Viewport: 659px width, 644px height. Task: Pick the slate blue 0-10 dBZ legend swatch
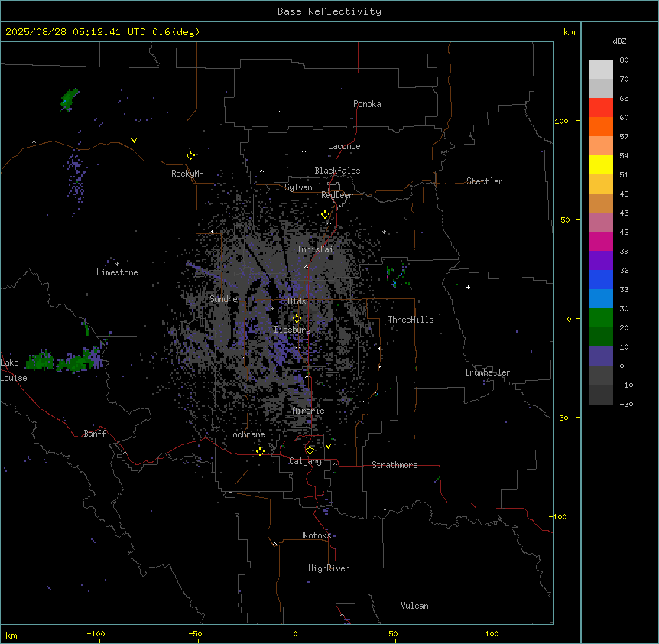click(601, 356)
